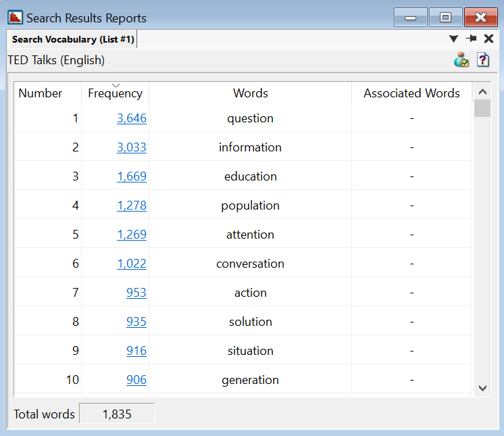This screenshot has height=436, width=504.
Task: Maximize the Search Results Reports window
Action: [x=445, y=18]
